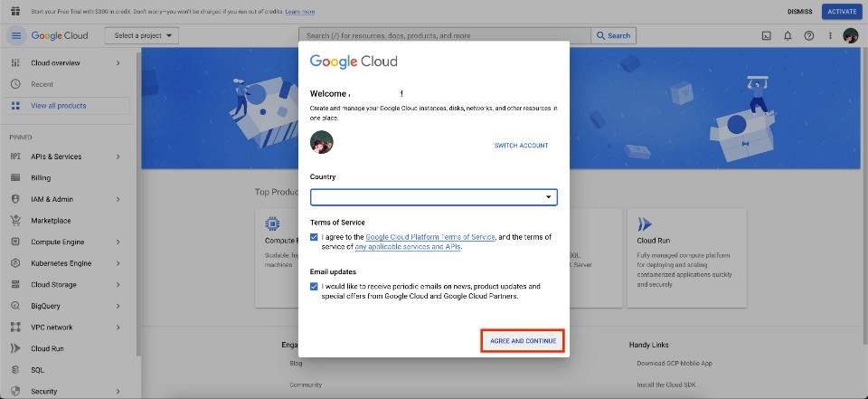Expand Compute Engine submenu chevron

click(118, 242)
